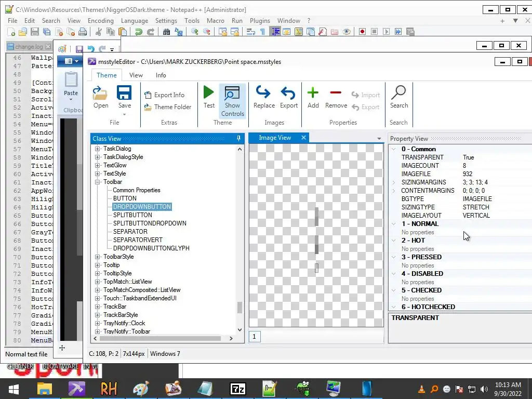
Task: Collapse the Toolbar tree node
Action: click(x=97, y=182)
